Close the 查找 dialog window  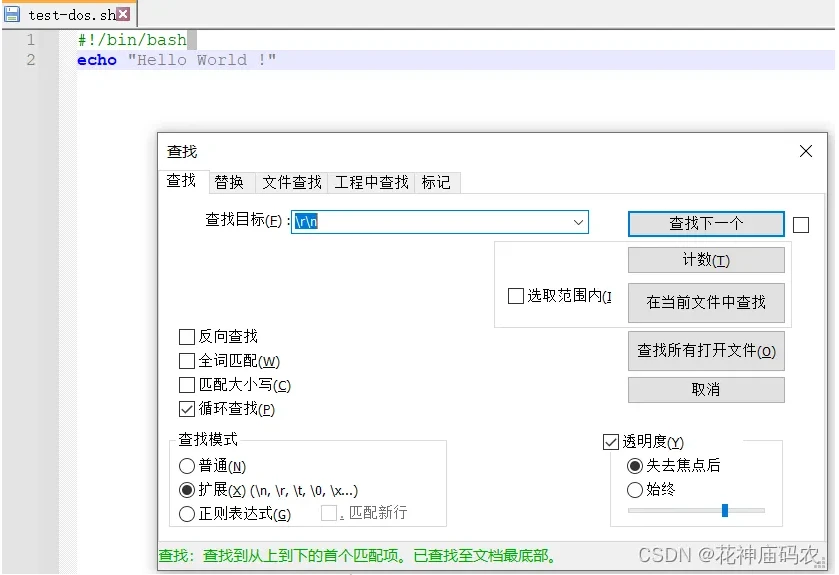[x=805, y=151]
